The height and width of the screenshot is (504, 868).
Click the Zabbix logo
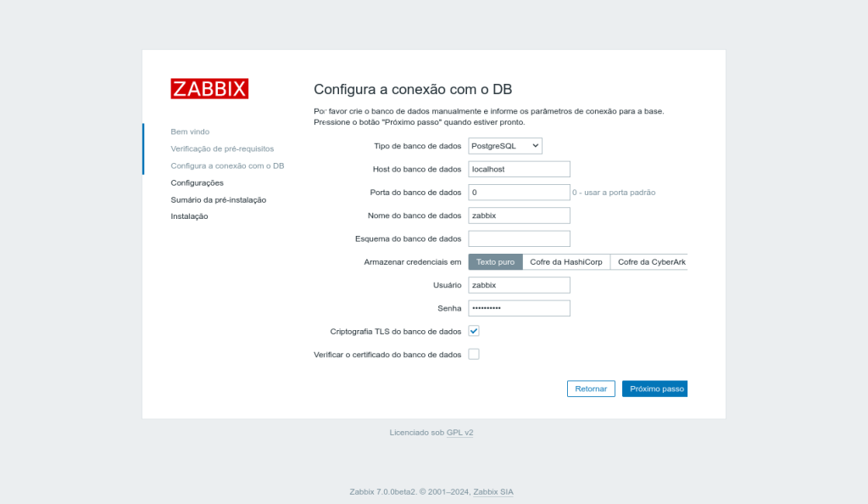click(x=209, y=88)
